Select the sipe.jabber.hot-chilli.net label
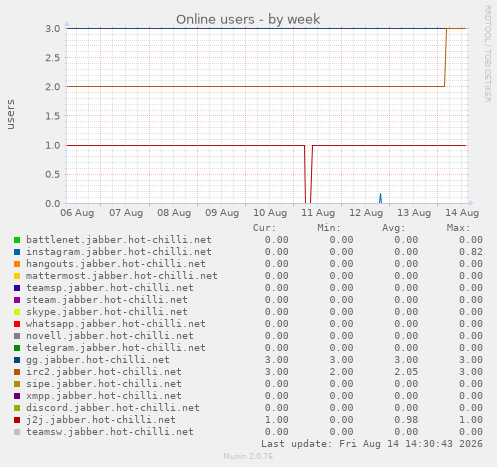Viewport: 497px width, 467px height. click(104, 384)
